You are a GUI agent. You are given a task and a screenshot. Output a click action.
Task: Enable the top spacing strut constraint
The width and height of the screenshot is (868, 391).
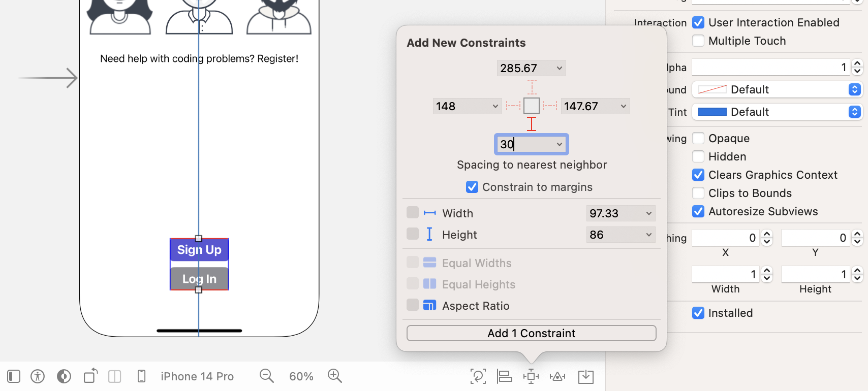pyautogui.click(x=532, y=87)
